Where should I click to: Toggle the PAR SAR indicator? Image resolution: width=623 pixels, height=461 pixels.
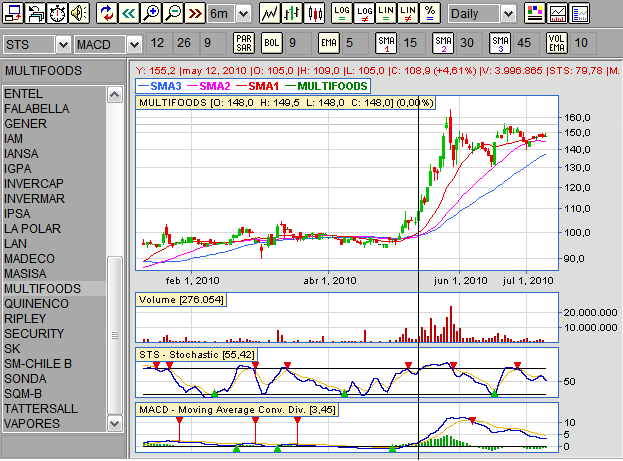click(x=244, y=43)
